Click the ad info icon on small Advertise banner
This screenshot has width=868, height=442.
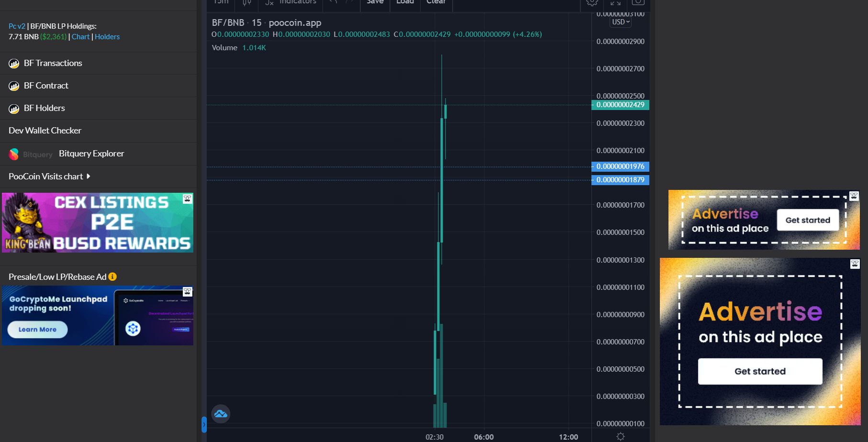[854, 196]
